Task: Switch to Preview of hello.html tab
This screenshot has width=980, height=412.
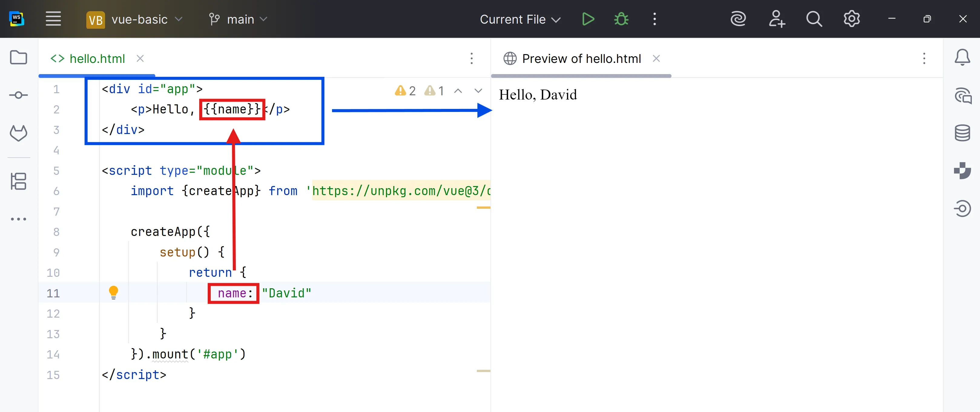Action: [x=581, y=58]
